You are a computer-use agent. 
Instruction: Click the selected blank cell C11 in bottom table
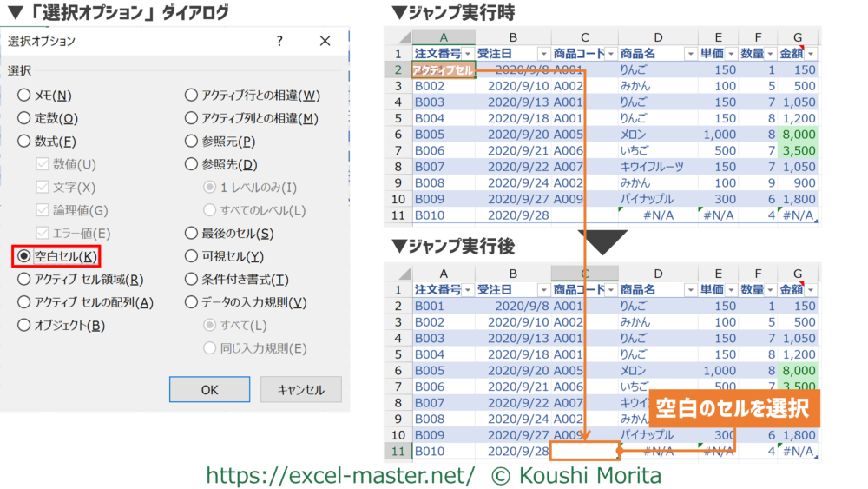click(x=584, y=451)
